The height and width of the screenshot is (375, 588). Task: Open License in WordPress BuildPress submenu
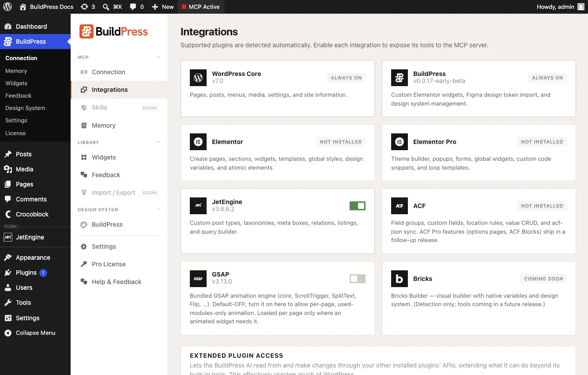15,133
